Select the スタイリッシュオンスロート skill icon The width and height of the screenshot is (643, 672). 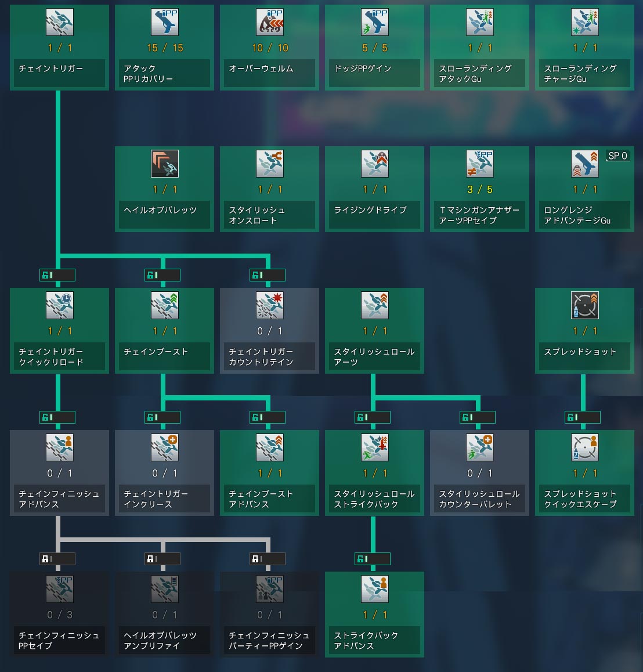click(x=269, y=164)
